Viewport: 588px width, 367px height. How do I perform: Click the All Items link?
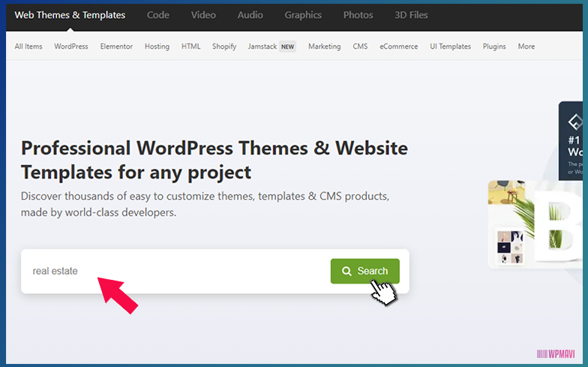28,47
